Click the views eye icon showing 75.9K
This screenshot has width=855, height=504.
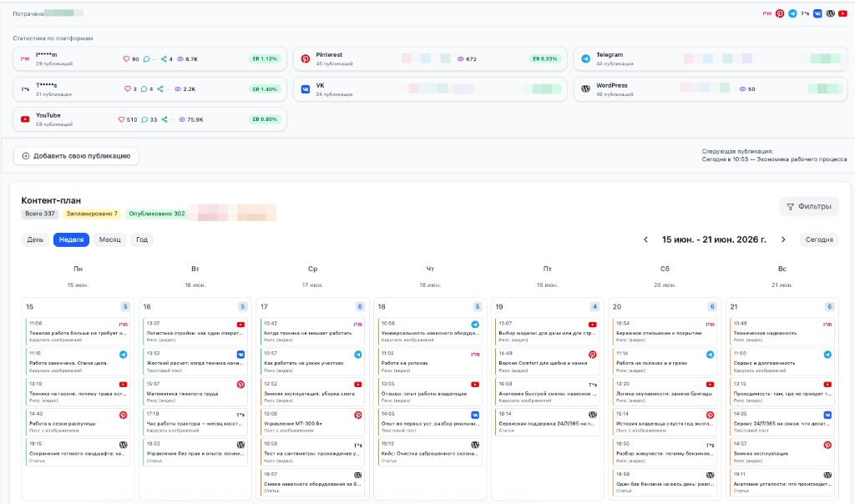pyautogui.click(x=182, y=119)
